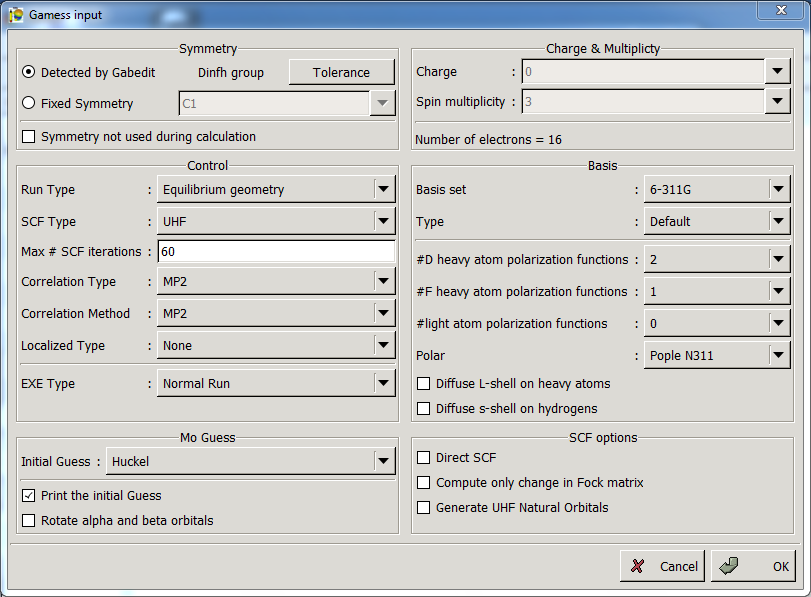Open the Basis set dropdown
This screenshot has height=597, width=811.
[x=779, y=189]
